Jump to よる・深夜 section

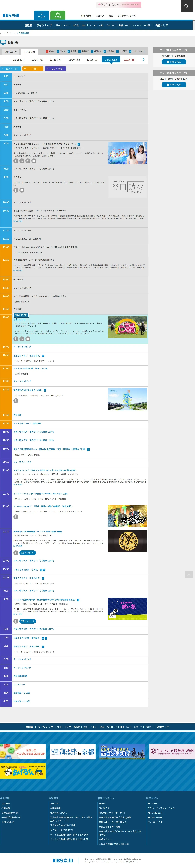pyautogui.click(x=55, y=69)
